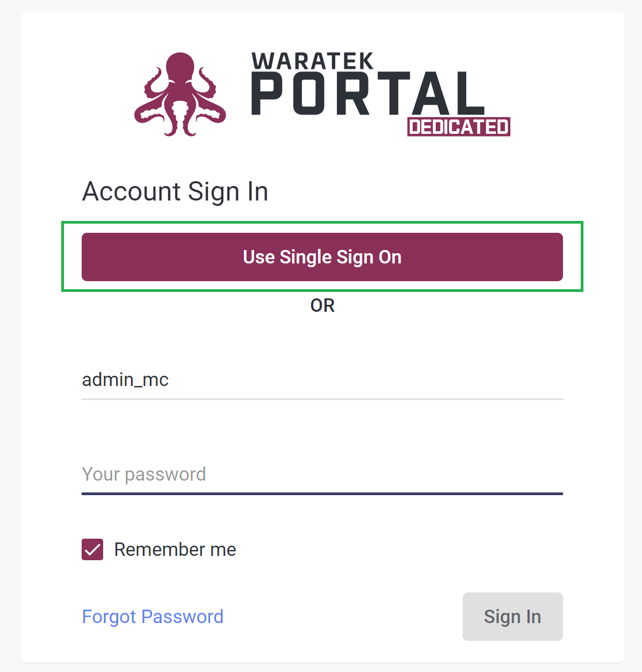Viewport: 642px width, 672px height.
Task: Click the empty space between Forgot Password and Sign In
Action: (343, 617)
